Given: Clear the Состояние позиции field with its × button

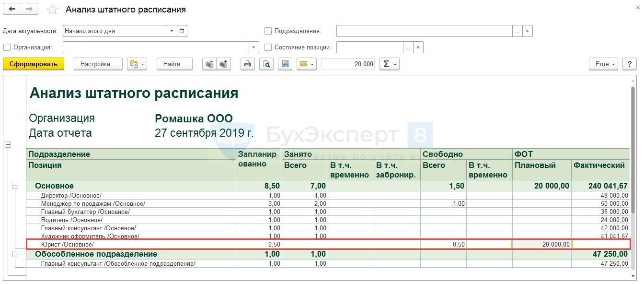Looking at the screenshot, I should (418, 47).
